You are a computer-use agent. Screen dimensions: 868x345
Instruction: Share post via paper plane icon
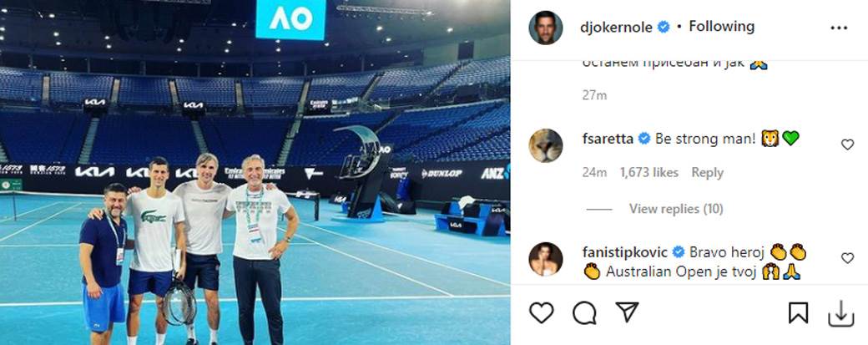627,313
